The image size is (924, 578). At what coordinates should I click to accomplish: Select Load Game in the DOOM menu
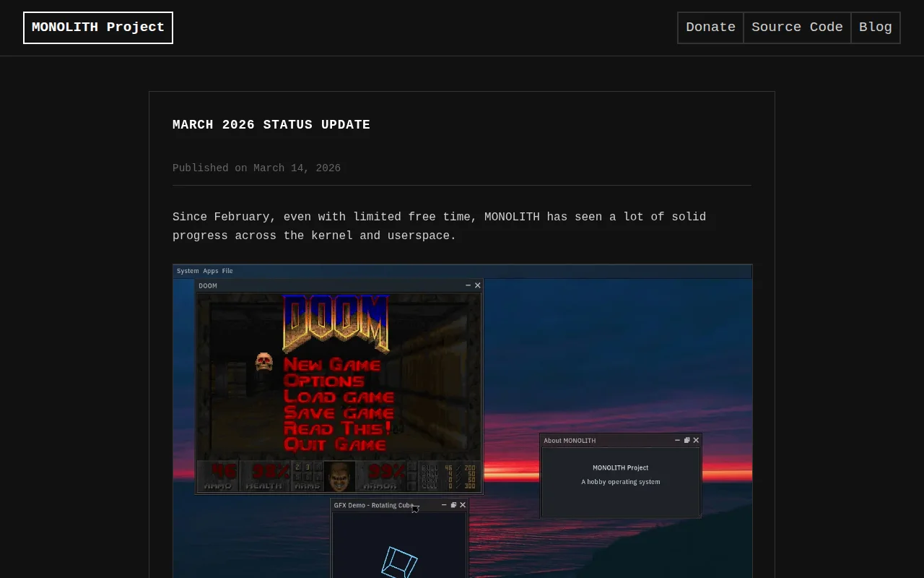(339, 397)
